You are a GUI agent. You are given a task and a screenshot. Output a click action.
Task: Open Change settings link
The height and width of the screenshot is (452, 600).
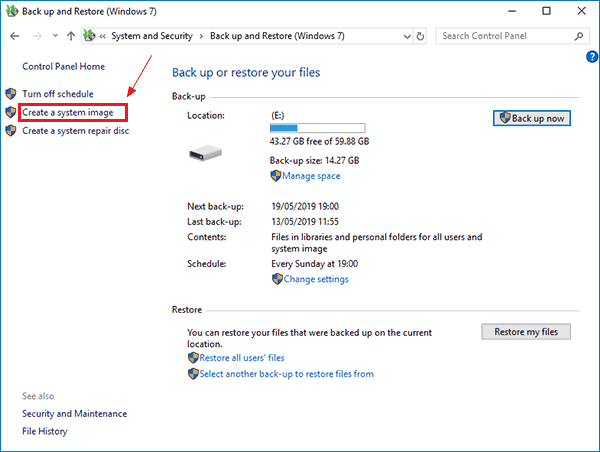click(316, 279)
